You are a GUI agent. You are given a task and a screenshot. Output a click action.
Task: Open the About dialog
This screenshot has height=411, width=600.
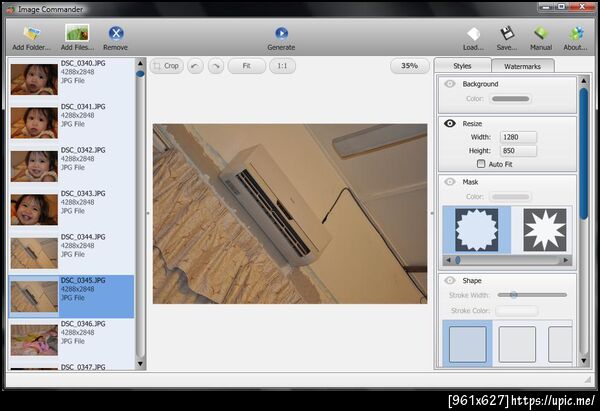pyautogui.click(x=575, y=38)
